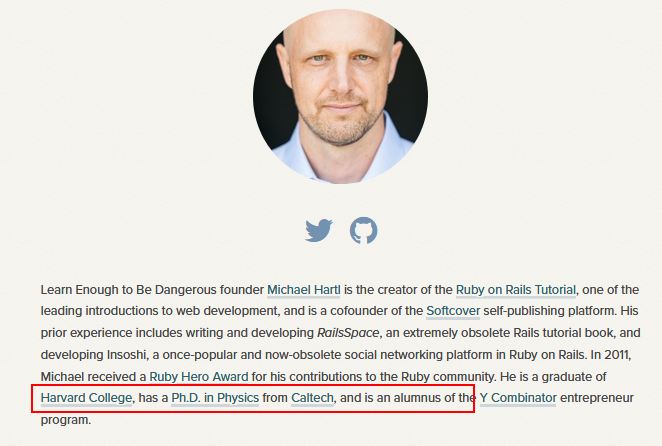Screen dimensions: 662x446
Task: Follow the Caltech link
Action: click(x=312, y=398)
